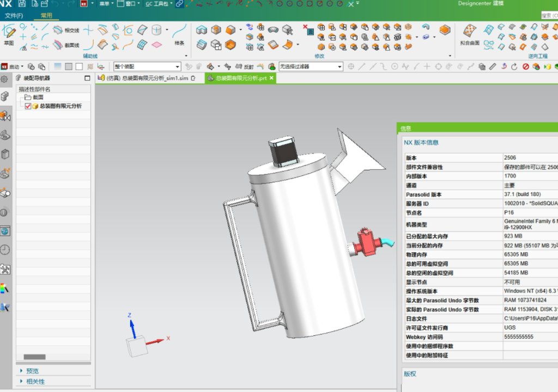Open the 文件(F) menu

(x=14, y=15)
